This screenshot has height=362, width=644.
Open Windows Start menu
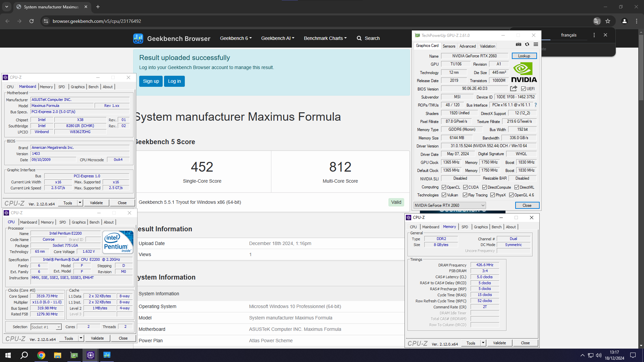click(8, 355)
